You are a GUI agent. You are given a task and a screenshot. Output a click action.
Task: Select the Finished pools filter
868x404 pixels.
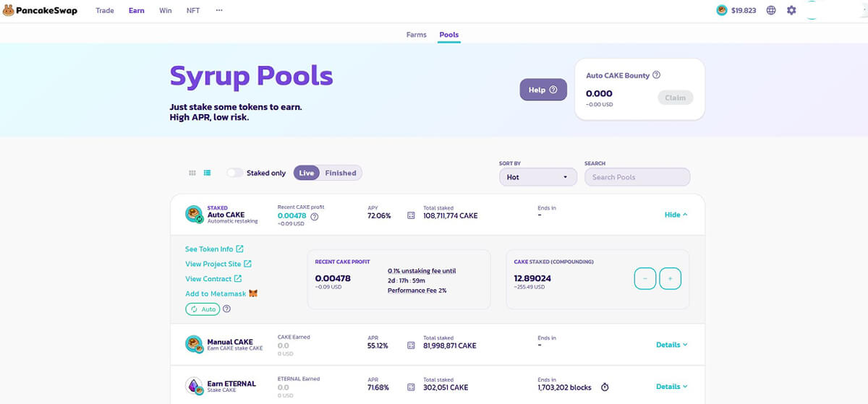point(341,173)
